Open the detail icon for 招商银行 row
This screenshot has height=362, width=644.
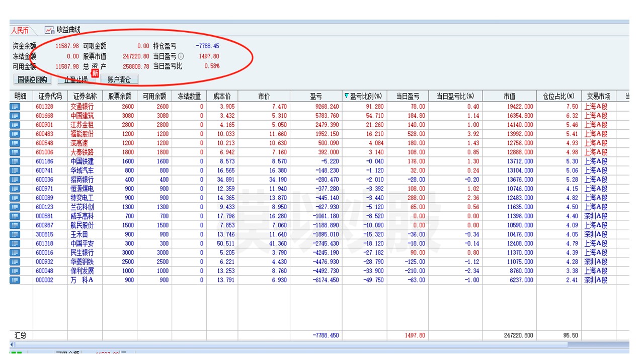pos(15,179)
